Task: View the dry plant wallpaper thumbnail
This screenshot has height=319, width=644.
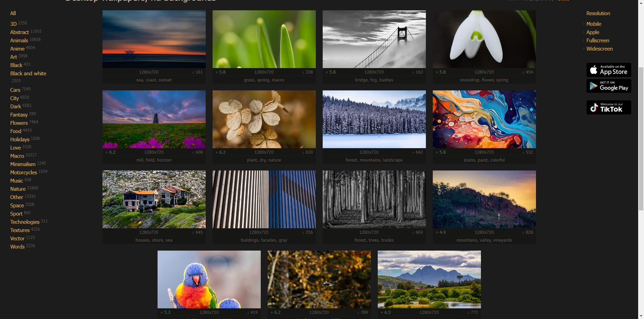Action: [x=264, y=119]
